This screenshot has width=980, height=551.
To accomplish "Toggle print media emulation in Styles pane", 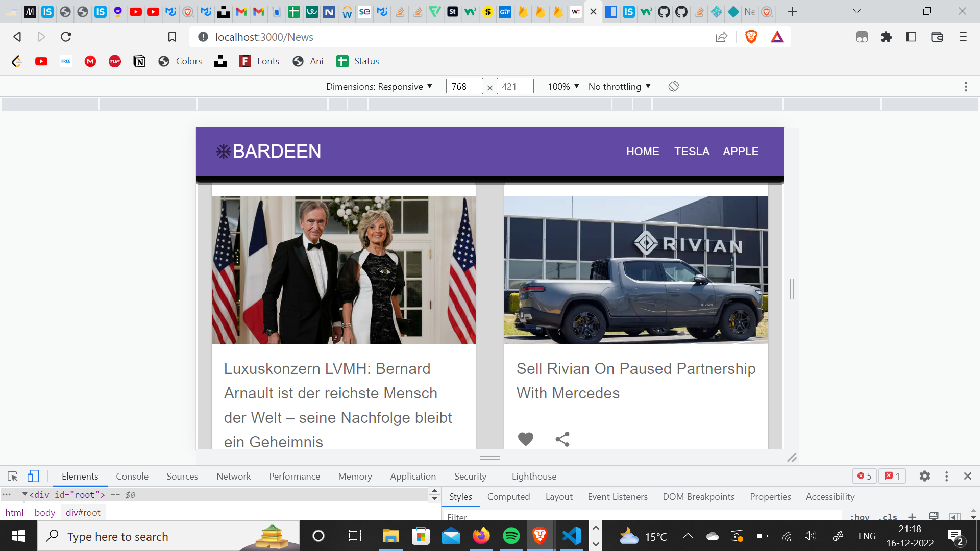I will click(x=934, y=517).
